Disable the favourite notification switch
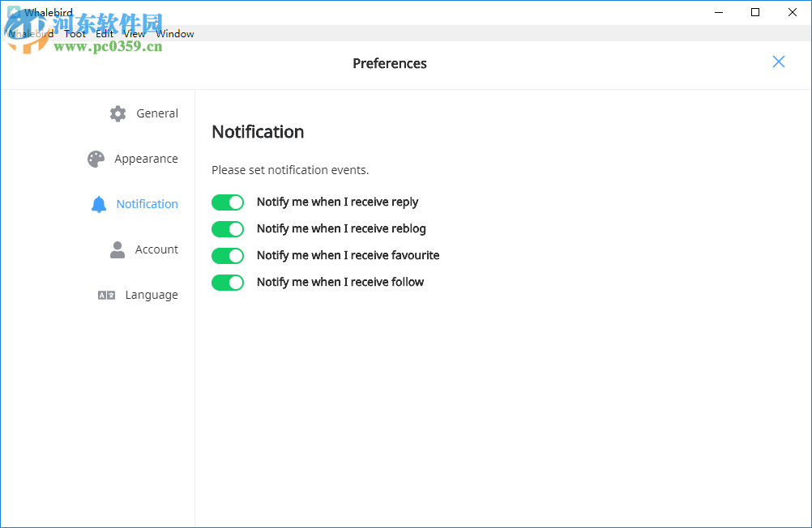Screen dimensions: 812x528 228,256
